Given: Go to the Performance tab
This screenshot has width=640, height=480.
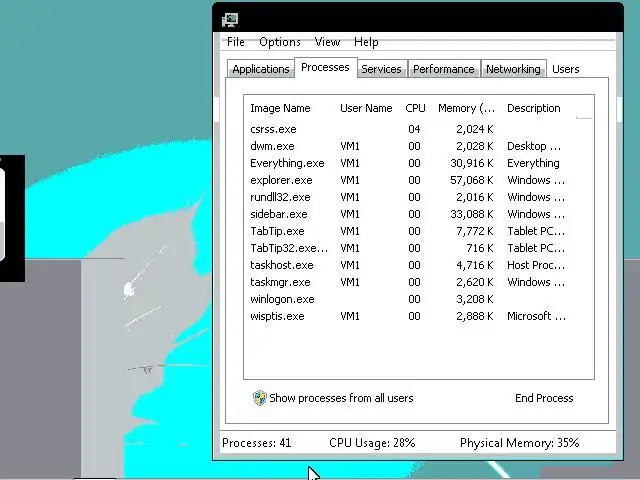Looking at the screenshot, I should 444,69.
